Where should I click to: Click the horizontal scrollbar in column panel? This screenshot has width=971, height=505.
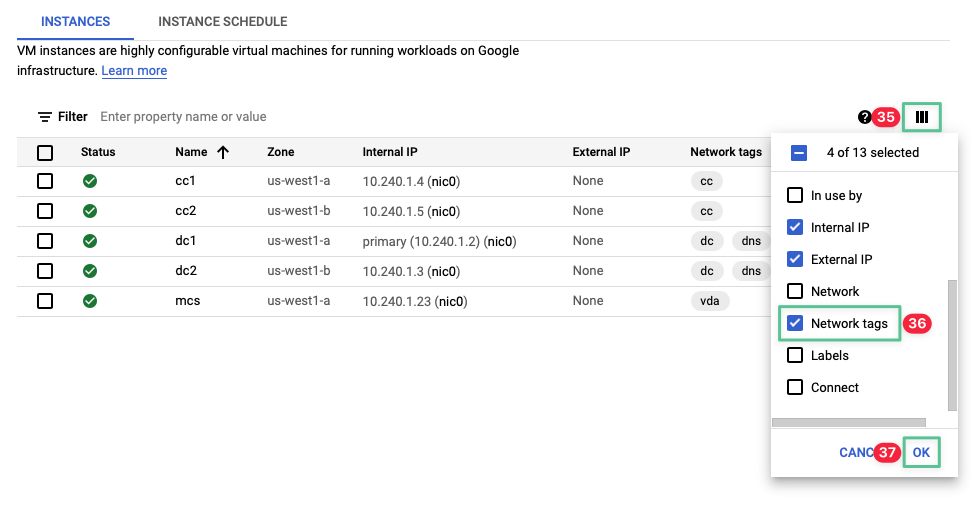(x=850, y=422)
